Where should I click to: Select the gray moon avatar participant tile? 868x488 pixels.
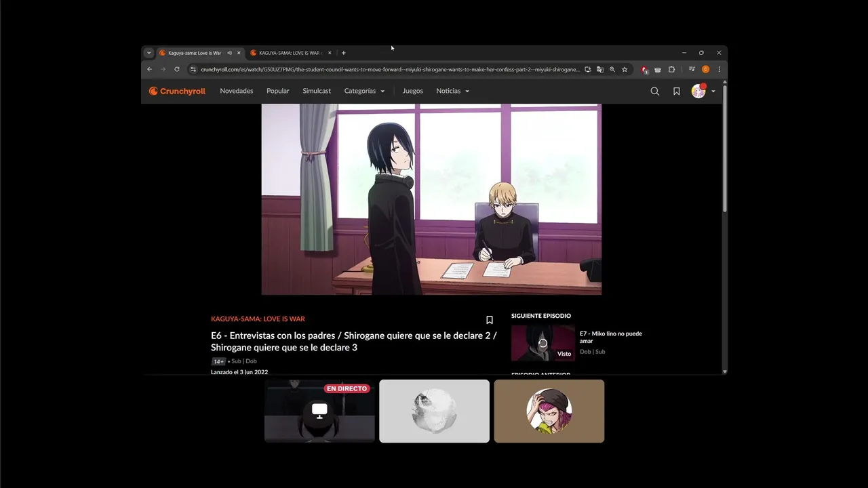click(434, 411)
